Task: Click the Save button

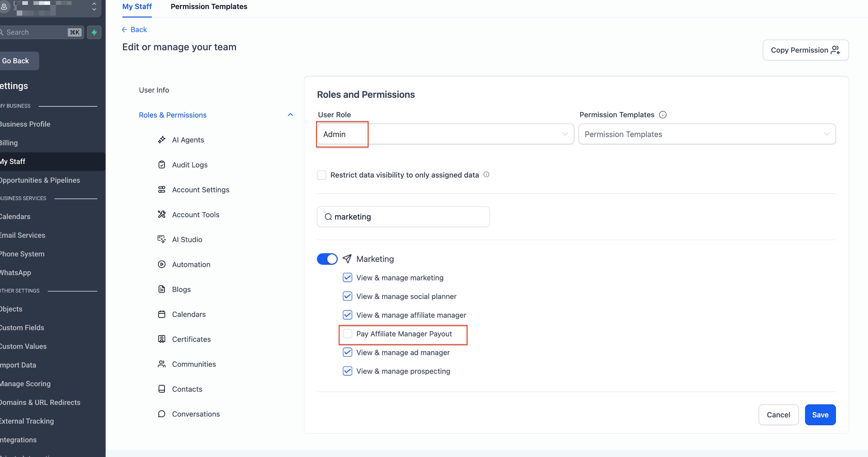Action: click(x=820, y=415)
